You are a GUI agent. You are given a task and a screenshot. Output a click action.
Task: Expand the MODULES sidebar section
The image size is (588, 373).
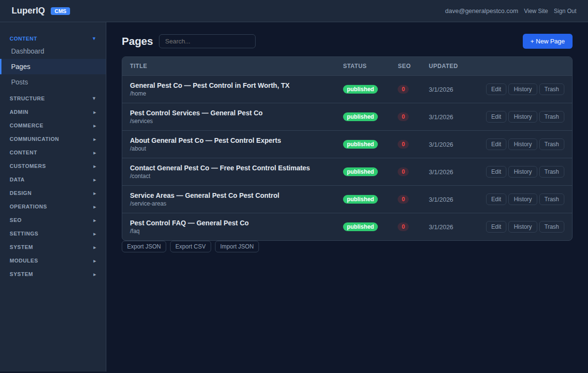click(x=52, y=261)
